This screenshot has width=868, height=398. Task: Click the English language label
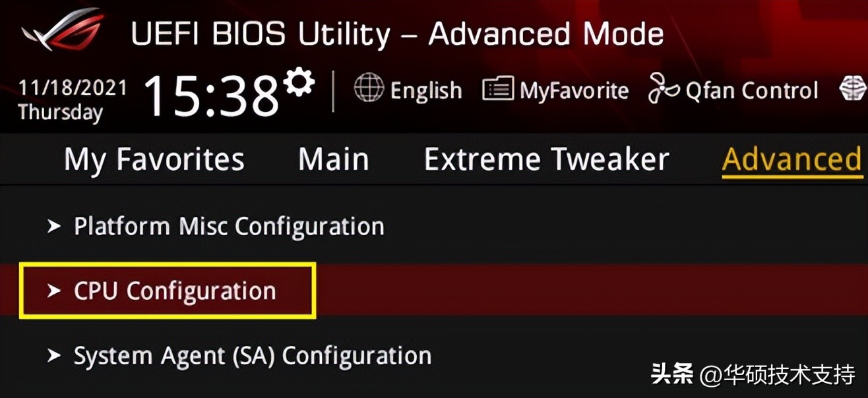426,90
